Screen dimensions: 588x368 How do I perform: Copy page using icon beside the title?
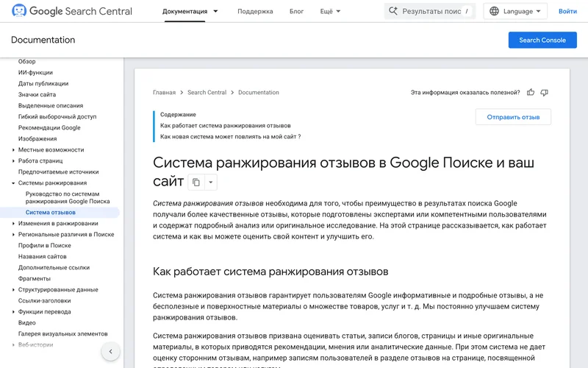pos(196,183)
